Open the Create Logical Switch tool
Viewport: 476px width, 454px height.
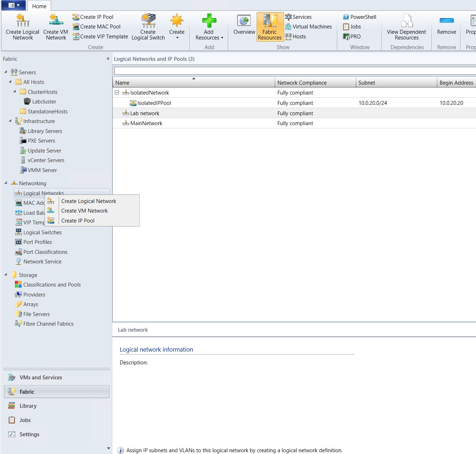click(x=148, y=21)
